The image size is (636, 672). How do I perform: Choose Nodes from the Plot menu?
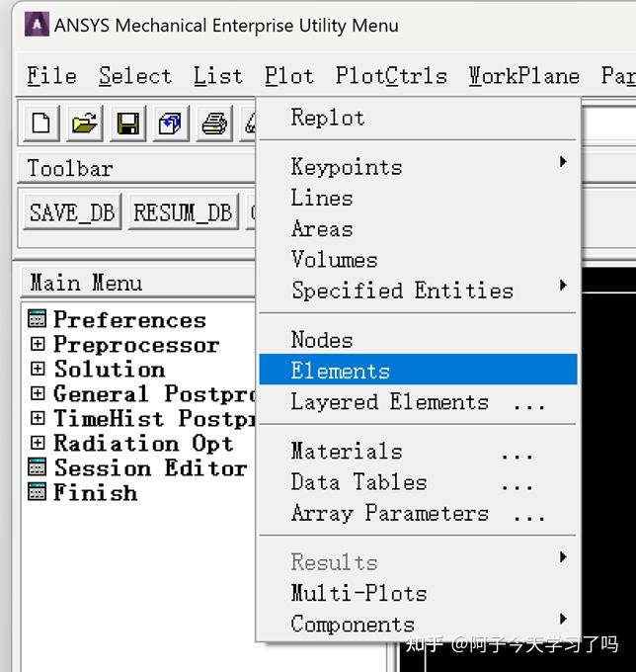(322, 340)
